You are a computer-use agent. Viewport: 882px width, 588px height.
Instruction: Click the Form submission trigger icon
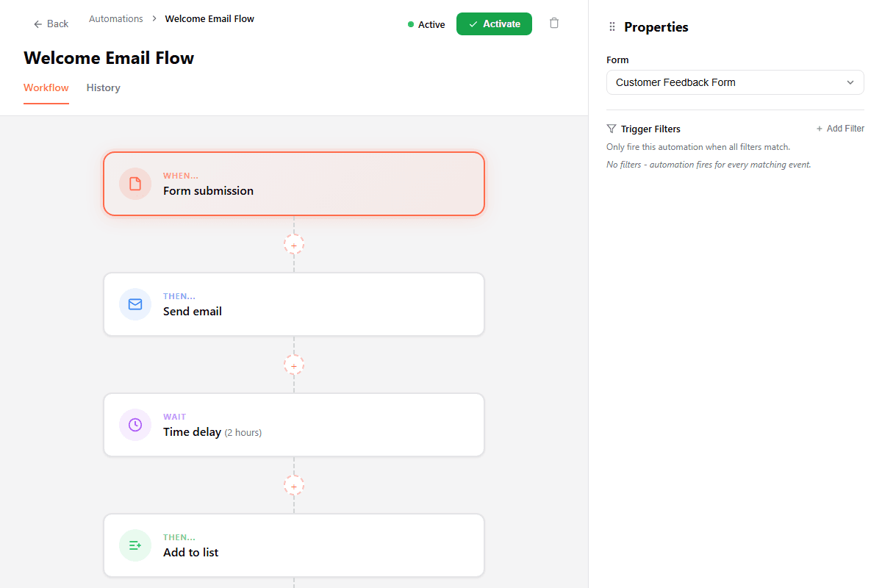pyautogui.click(x=135, y=184)
